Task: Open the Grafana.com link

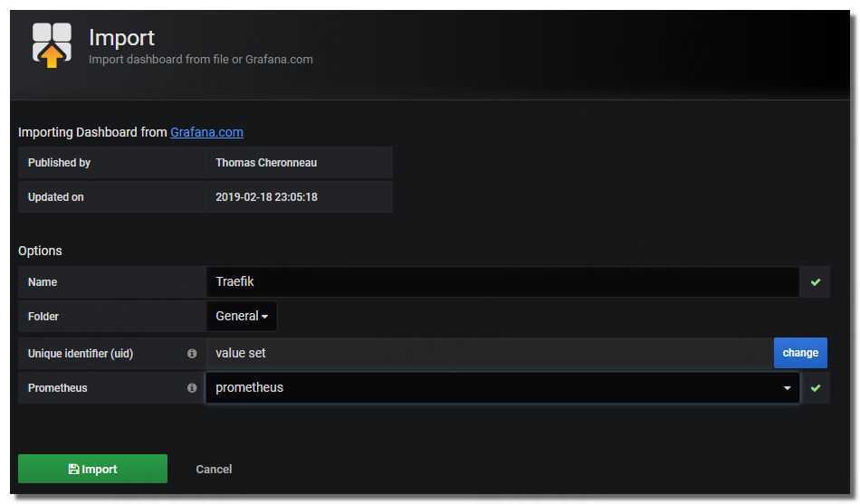Action: tap(206, 132)
